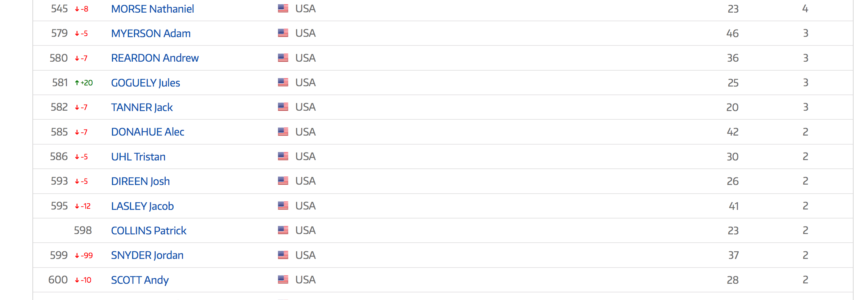Click the flag icon in COLLINS Patrick row
868x300 pixels.
click(283, 230)
